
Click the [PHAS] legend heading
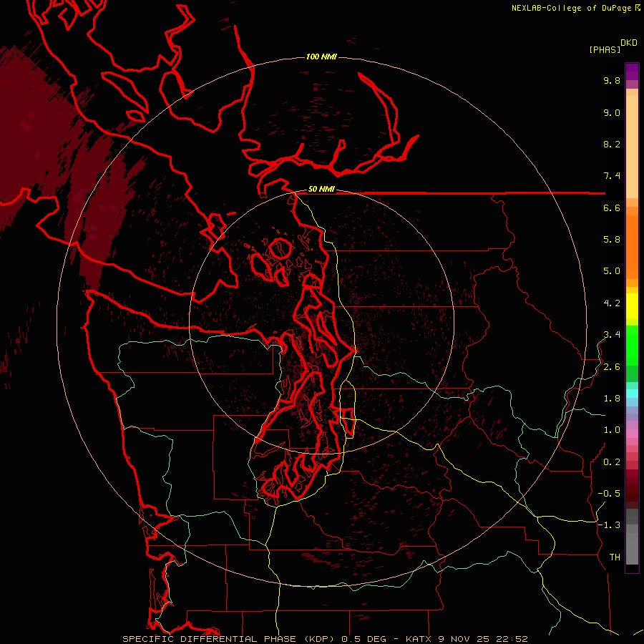click(x=605, y=49)
